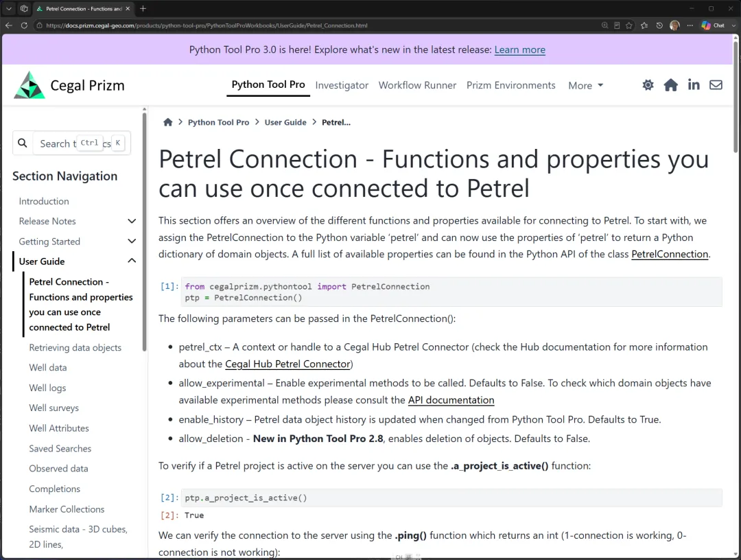Screen dimensions: 741x560
Task: Focus the Search docs input field
Action: click(81, 143)
